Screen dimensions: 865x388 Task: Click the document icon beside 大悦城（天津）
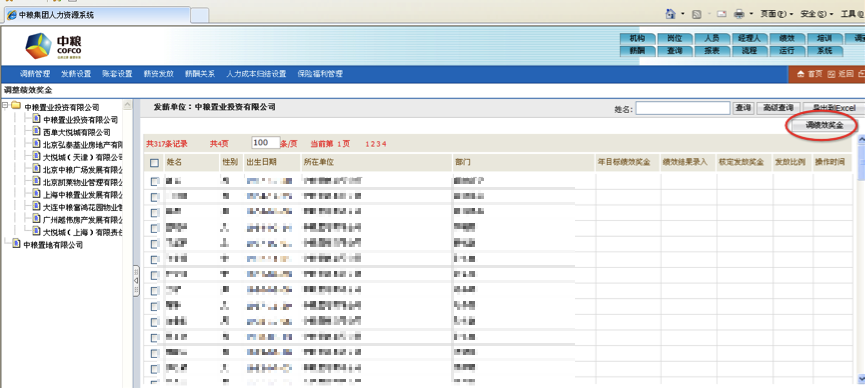36,157
